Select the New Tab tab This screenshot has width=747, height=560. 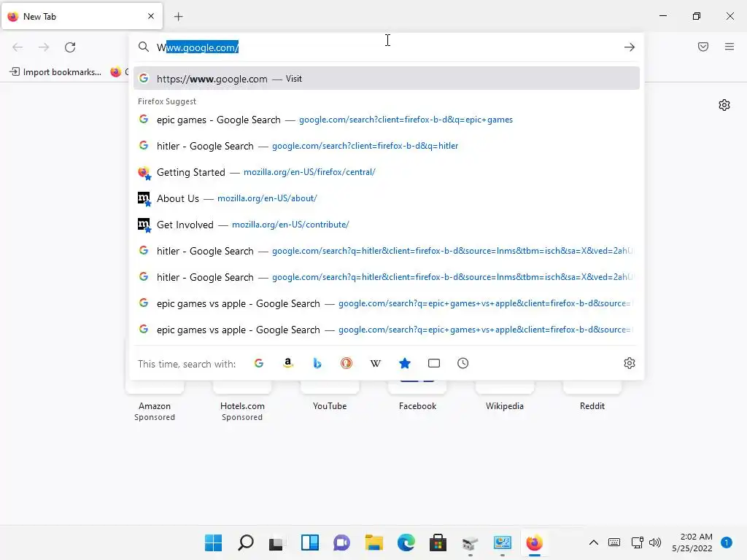(x=82, y=16)
